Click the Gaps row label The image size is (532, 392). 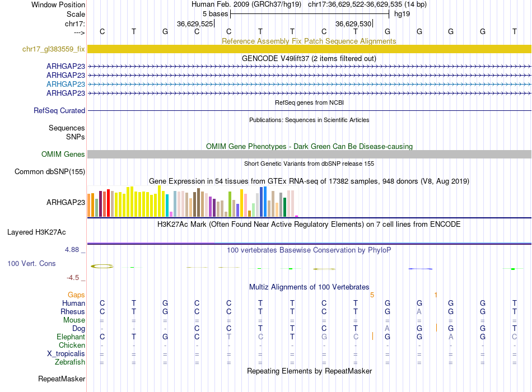[76, 295]
